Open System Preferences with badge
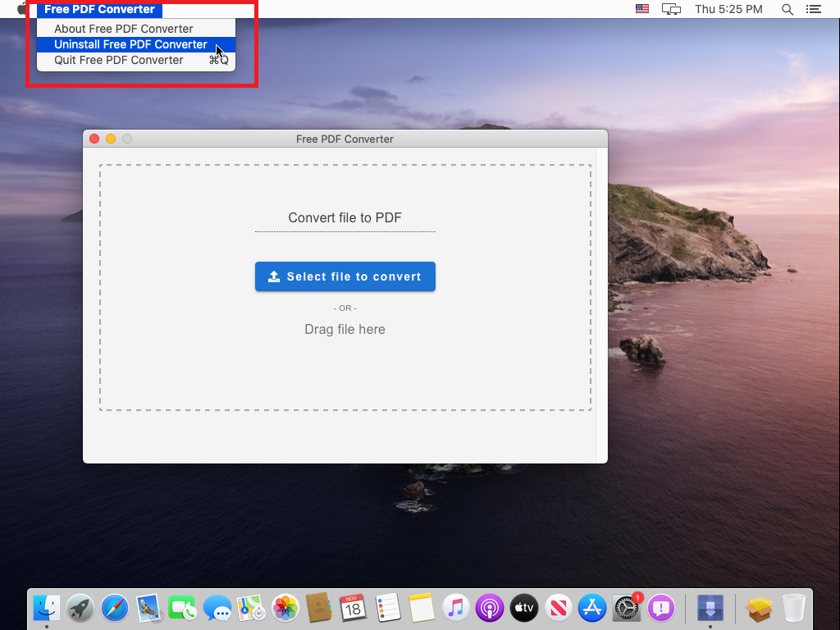 626,609
